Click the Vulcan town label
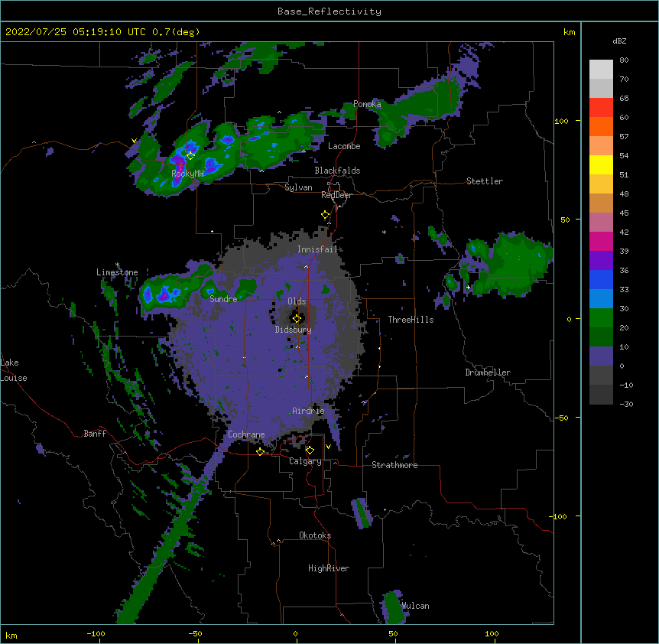Screen dimensions: 659x644 (416, 606)
